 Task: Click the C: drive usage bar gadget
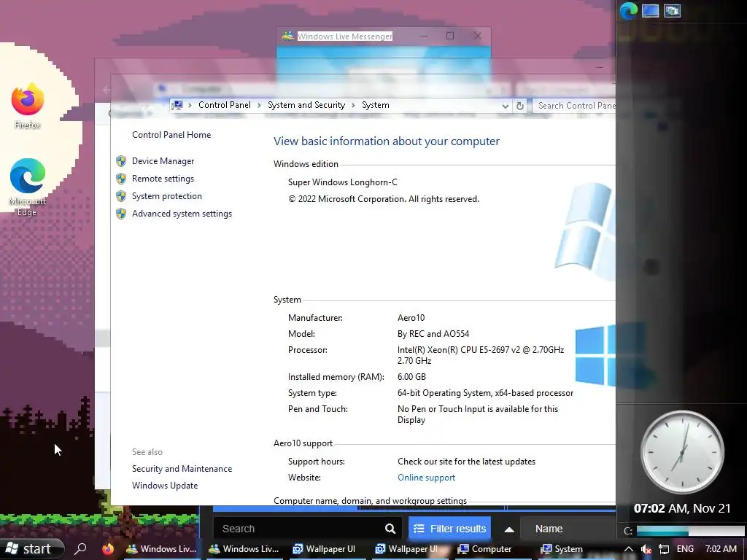(x=690, y=531)
